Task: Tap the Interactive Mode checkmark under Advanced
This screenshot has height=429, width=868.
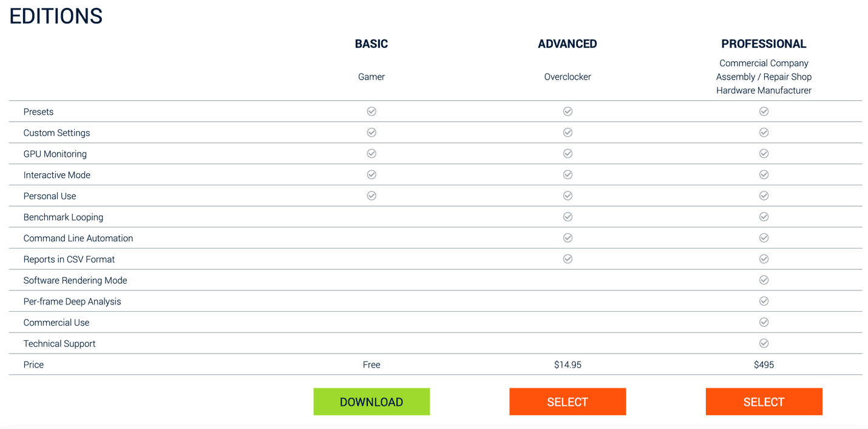Action: (x=568, y=174)
